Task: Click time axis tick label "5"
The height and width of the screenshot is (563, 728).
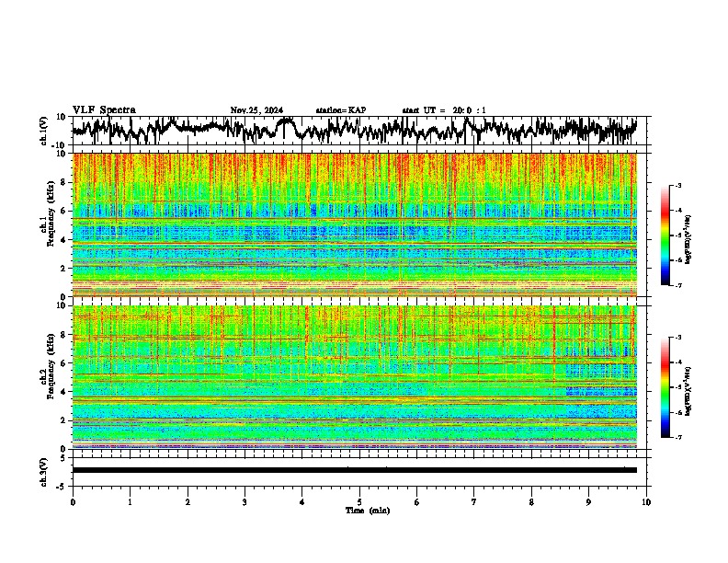Action: 359,502
